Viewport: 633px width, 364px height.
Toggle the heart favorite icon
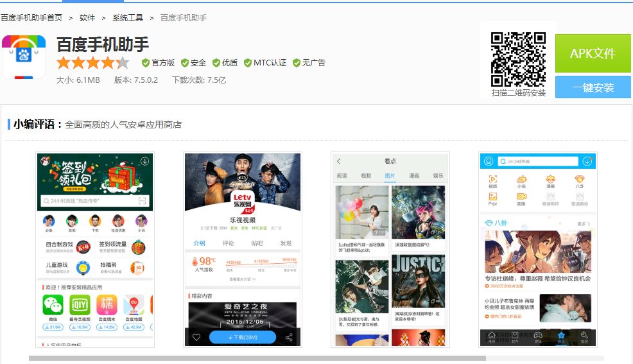click(196, 338)
